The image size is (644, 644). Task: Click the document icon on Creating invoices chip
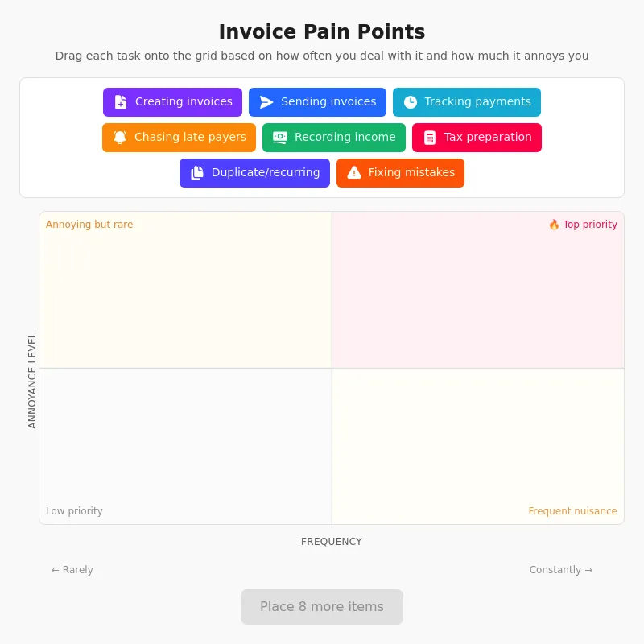121,101
